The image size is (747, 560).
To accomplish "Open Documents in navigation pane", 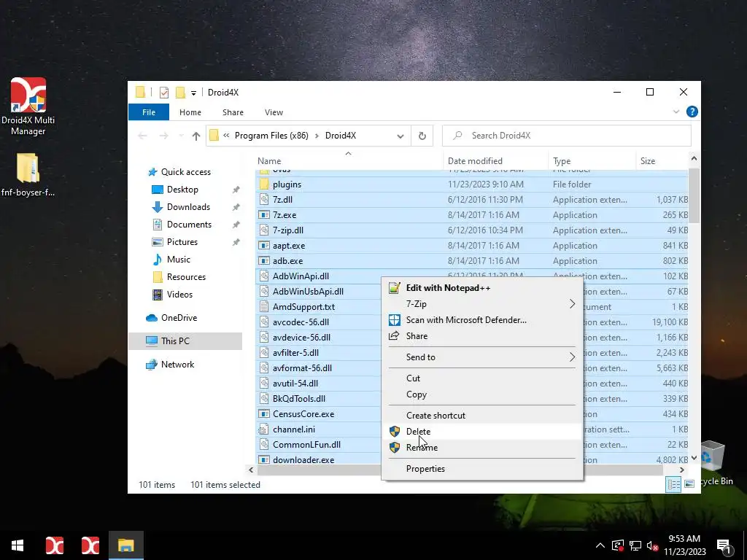I will point(189,225).
